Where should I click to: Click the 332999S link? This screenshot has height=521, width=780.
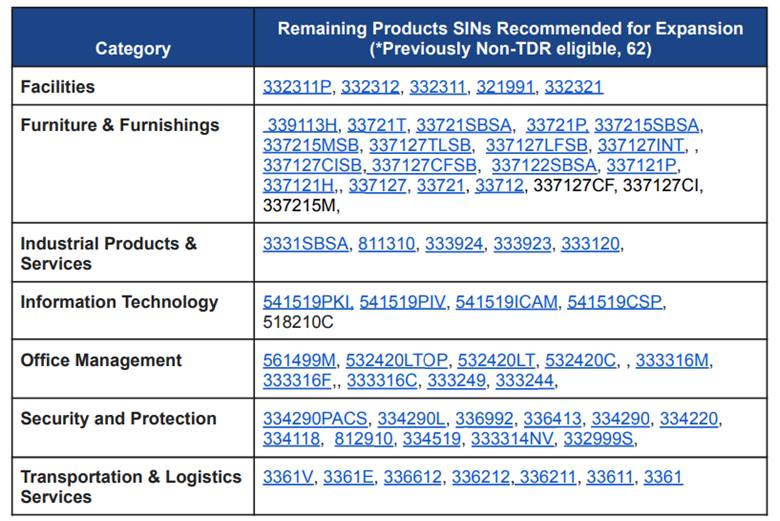pos(599,438)
